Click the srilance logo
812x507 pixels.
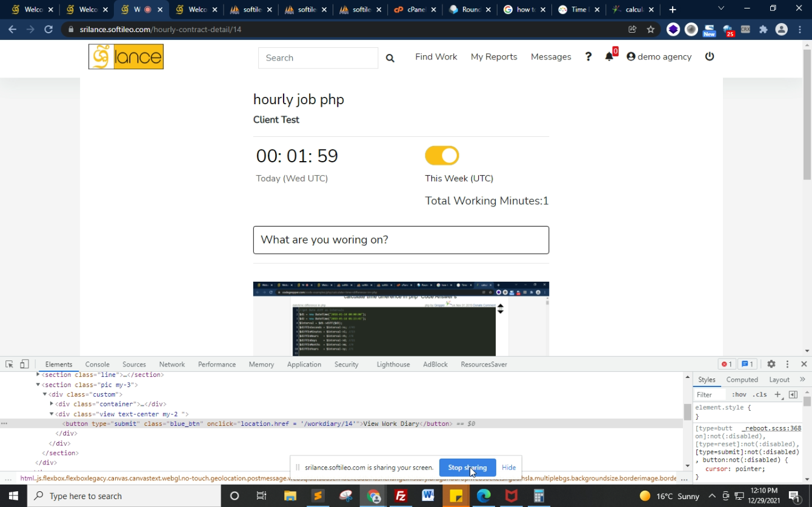pyautogui.click(x=126, y=57)
